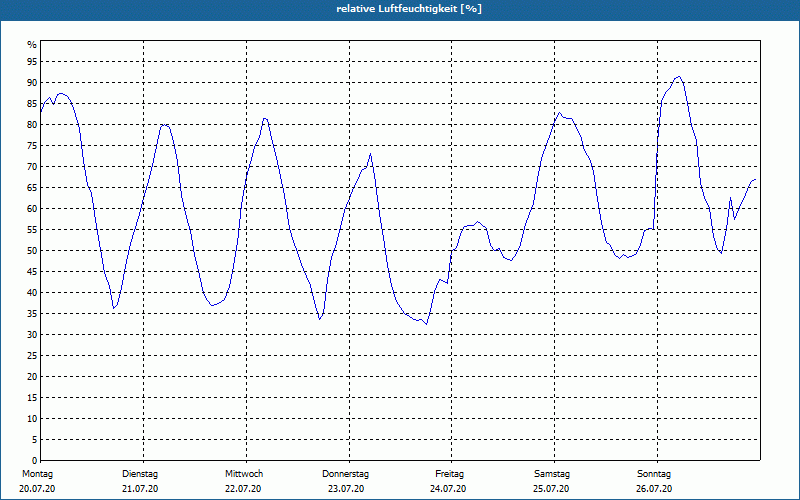Click the y-axis value '25'

(32, 356)
